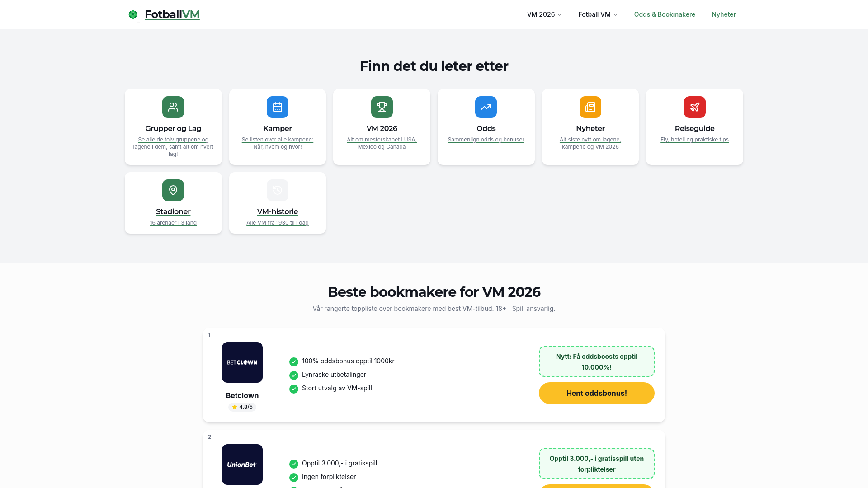Open Odds & Bookmakere in navigation
Screen dimensions: 868x488
665,14
